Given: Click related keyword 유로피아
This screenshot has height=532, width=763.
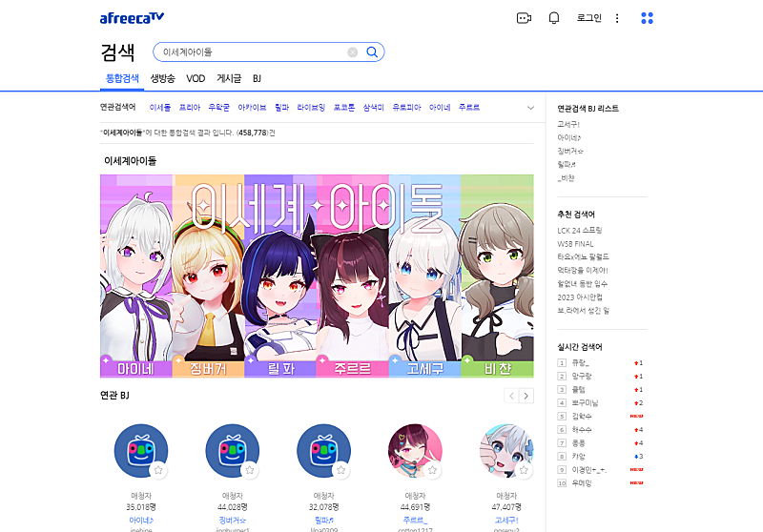Looking at the screenshot, I should point(407,108).
